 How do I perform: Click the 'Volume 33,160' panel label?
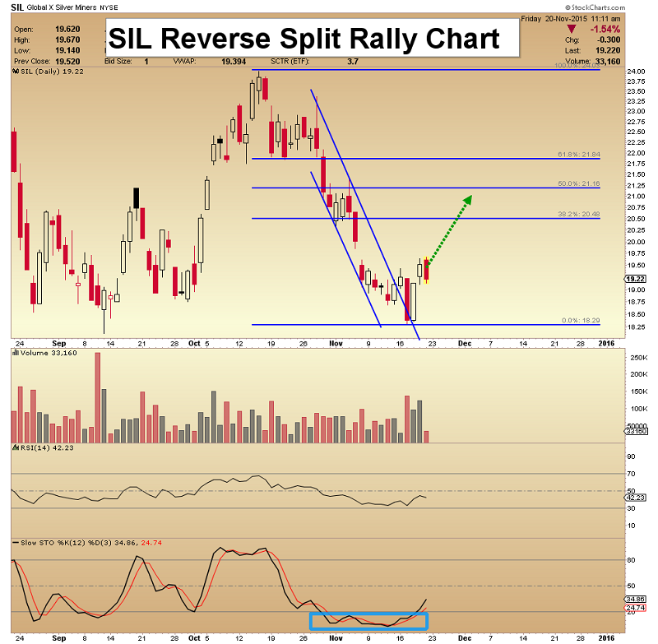[49, 353]
